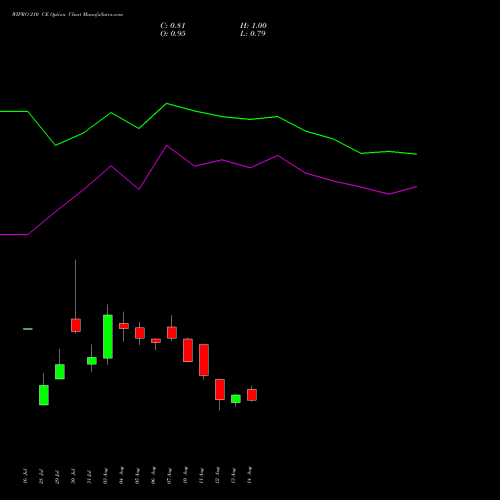The width and height of the screenshot is (500, 500).
Task: Click the 05 Aug date label
Action: click(x=137, y=476)
